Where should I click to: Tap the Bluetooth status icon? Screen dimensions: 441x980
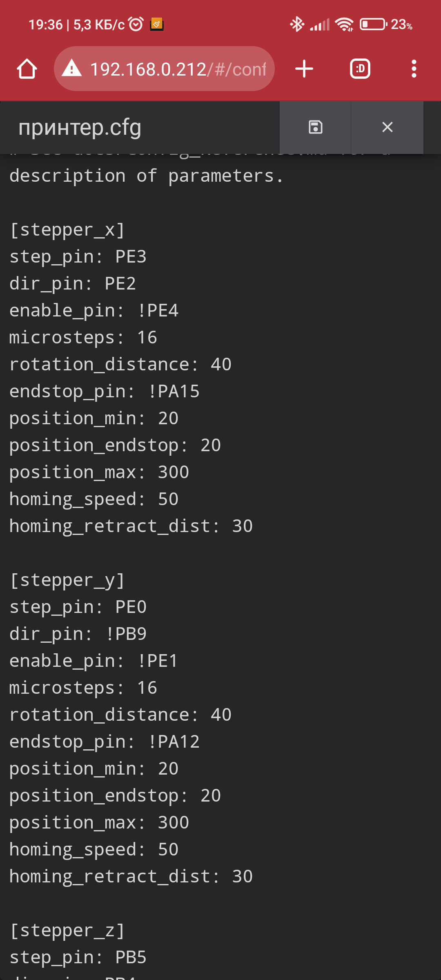pos(297,24)
